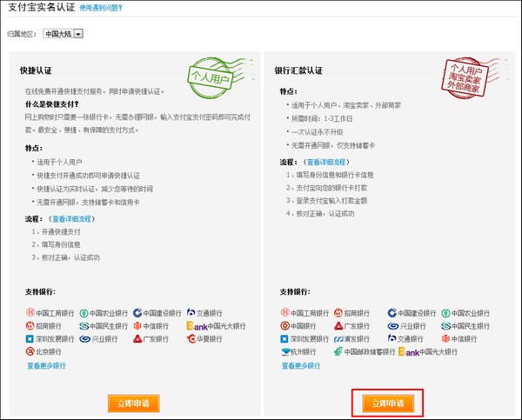Click 中国工商银行 logo in 快捷认证 panel

50,313
